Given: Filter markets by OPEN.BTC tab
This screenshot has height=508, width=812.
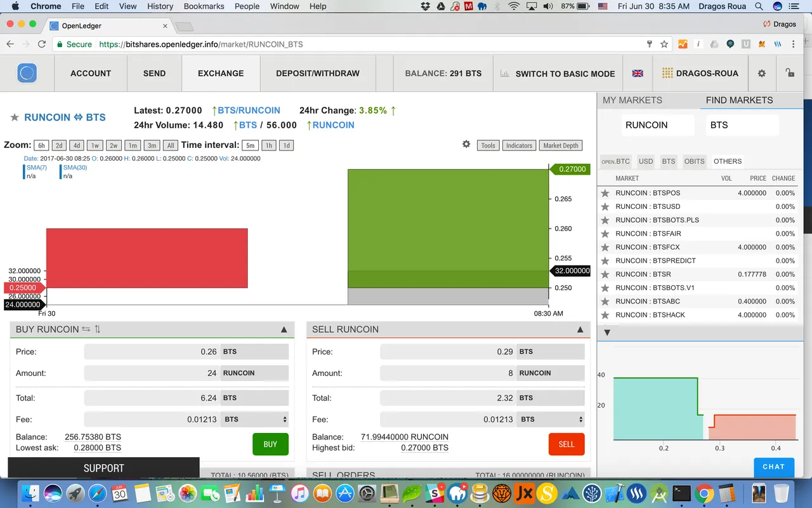Looking at the screenshot, I should pyautogui.click(x=615, y=161).
